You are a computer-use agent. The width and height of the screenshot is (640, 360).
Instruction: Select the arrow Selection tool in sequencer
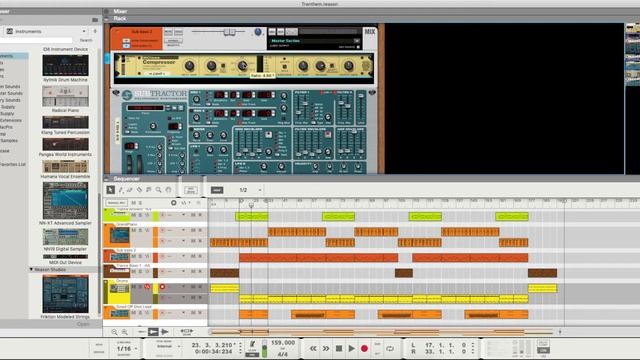(111, 190)
